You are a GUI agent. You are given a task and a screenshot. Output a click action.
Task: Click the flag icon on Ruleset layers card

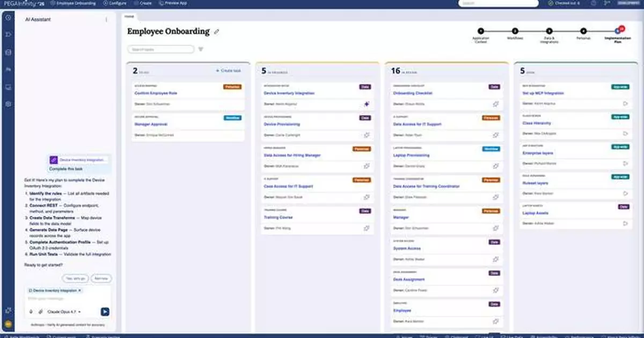tap(625, 193)
